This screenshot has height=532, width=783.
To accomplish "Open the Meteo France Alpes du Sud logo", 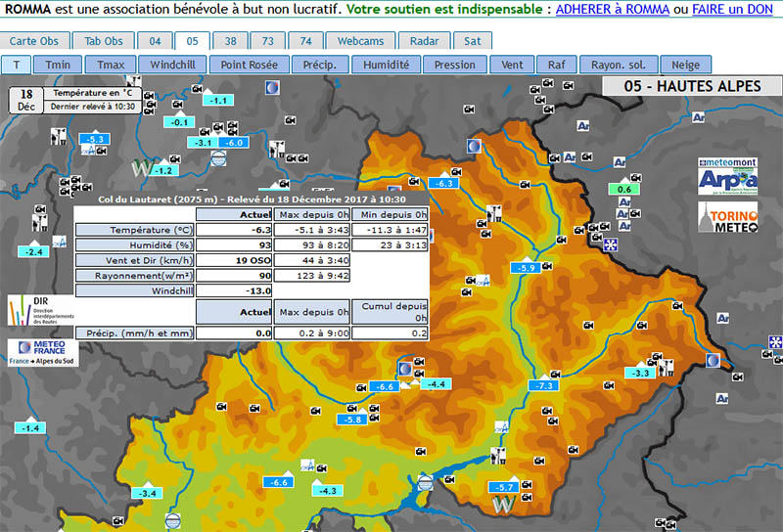I will [x=43, y=352].
